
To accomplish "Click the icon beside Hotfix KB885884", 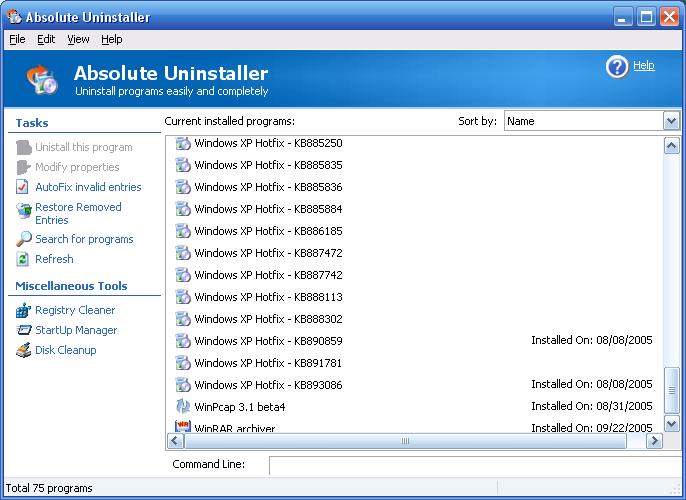I will (183, 209).
